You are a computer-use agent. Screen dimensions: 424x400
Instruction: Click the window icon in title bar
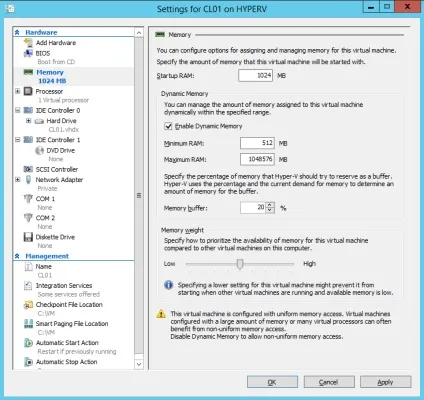point(10,8)
